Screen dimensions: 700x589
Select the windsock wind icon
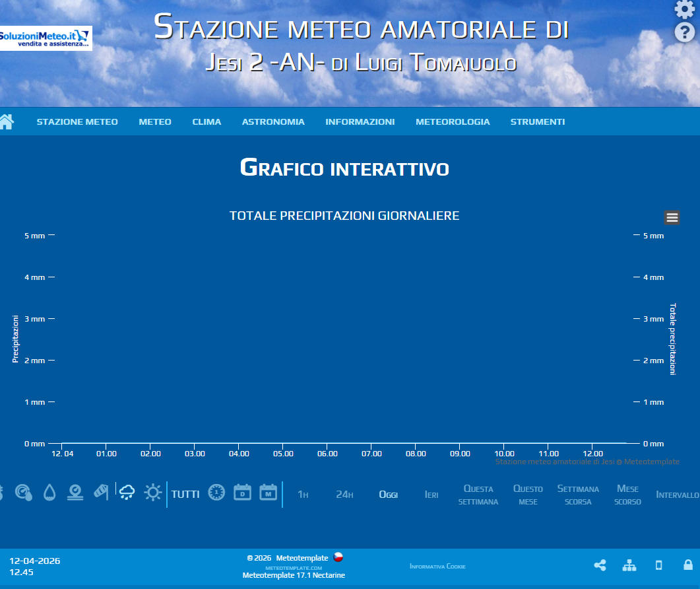[101, 493]
